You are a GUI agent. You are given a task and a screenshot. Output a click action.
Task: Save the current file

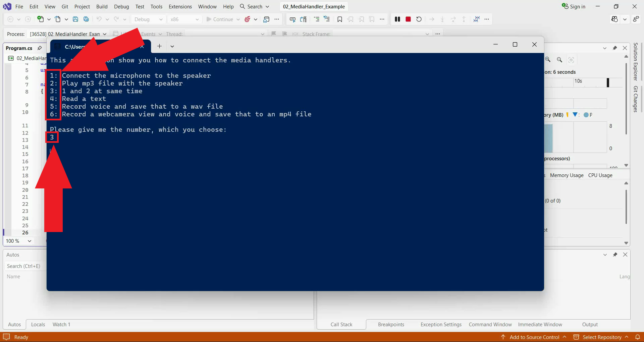click(75, 19)
